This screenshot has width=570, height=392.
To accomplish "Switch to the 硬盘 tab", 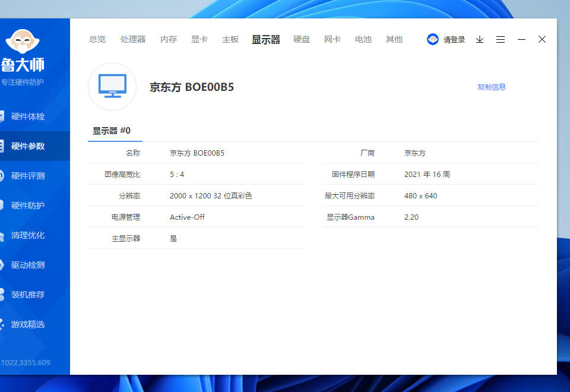I will [302, 39].
